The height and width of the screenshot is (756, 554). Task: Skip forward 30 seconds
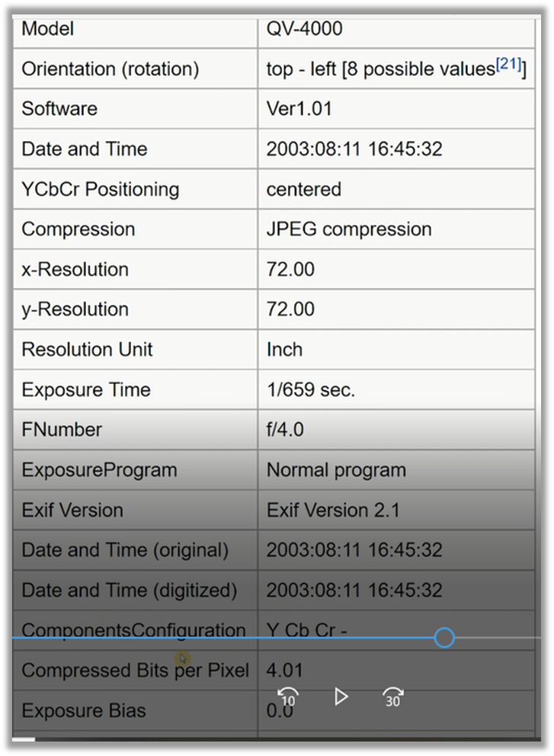(392, 697)
